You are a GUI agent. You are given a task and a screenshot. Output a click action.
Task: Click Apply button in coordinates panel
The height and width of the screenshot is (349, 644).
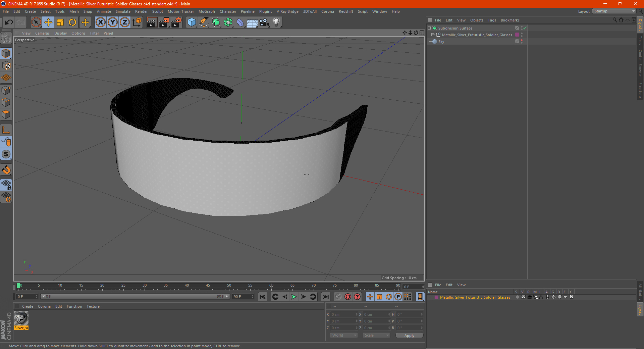[409, 336]
